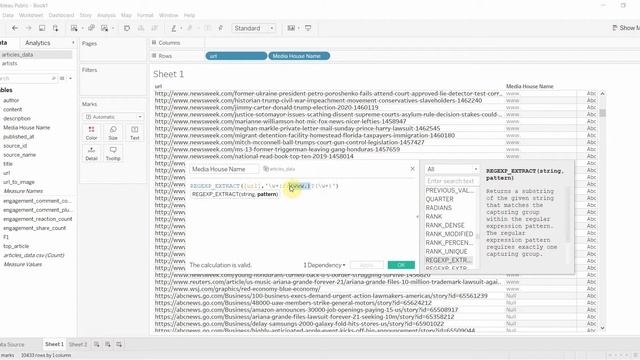Open the Data menu
Screen dimensions: 640x360
point(8,15)
